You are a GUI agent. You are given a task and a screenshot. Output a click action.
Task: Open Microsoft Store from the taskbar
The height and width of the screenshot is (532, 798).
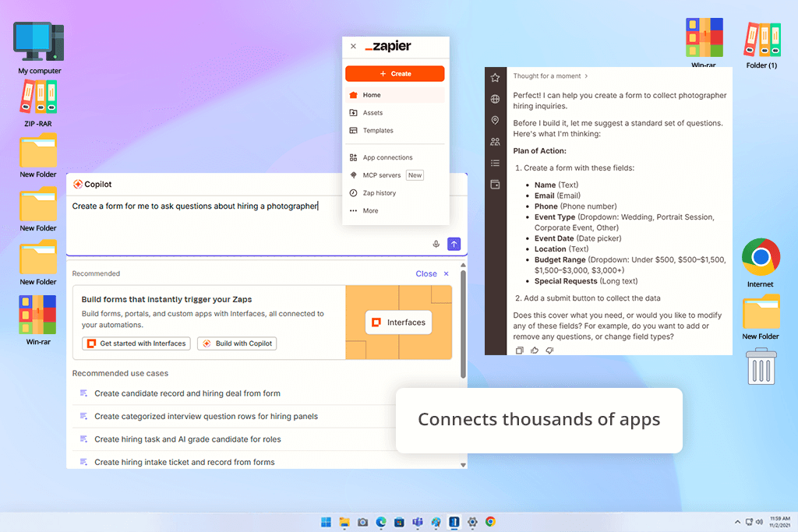[400, 522]
